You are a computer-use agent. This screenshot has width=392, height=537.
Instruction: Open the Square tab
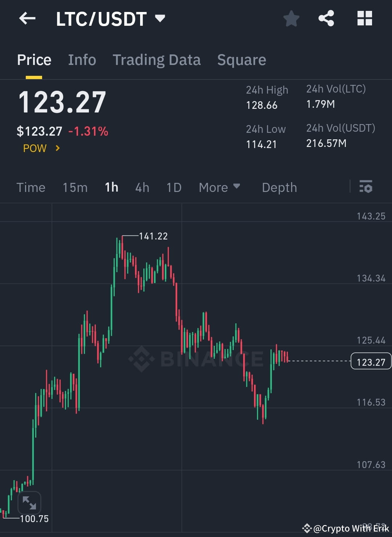tap(241, 60)
